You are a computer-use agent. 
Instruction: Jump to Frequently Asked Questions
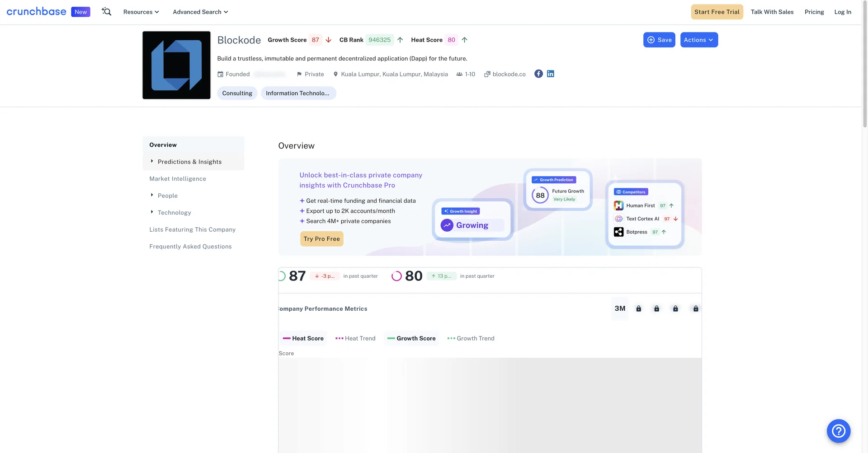190,246
